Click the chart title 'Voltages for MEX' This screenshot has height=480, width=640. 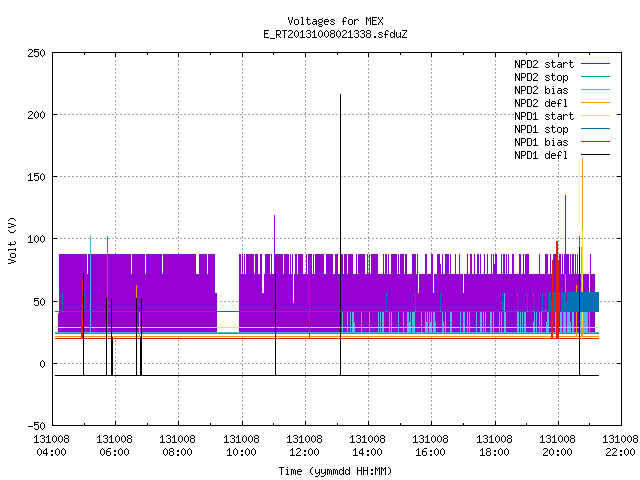335,21
